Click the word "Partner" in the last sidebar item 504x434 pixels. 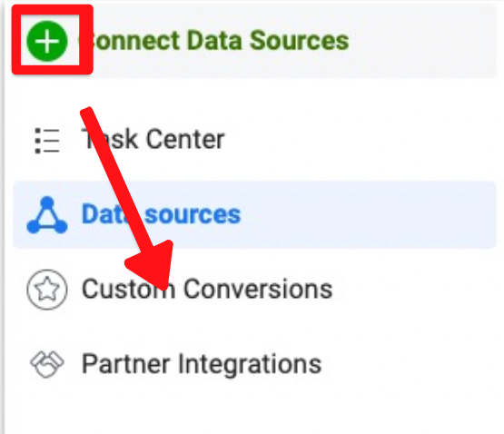point(125,364)
